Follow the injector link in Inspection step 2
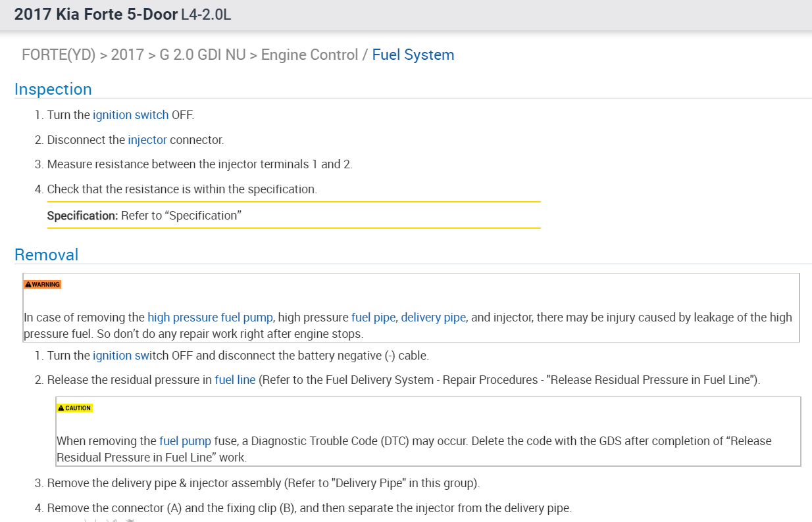 tap(147, 139)
